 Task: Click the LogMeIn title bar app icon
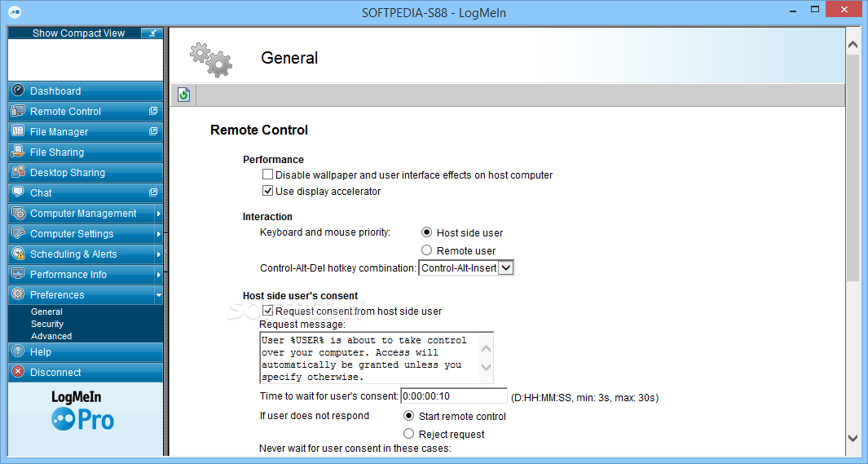[15, 11]
